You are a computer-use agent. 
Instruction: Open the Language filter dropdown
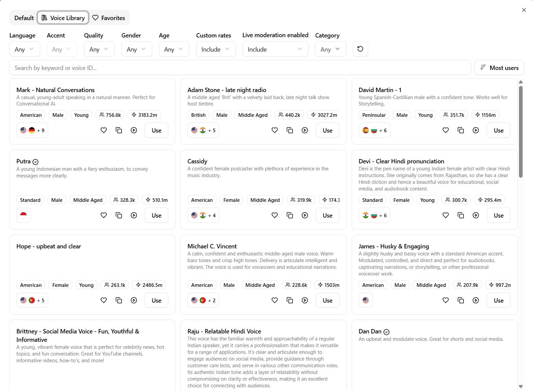(x=25, y=49)
